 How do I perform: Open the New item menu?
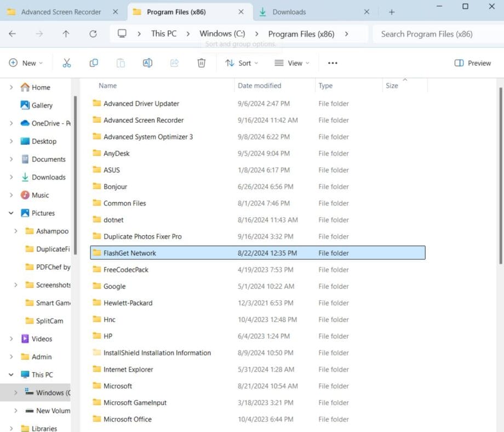[x=26, y=62]
